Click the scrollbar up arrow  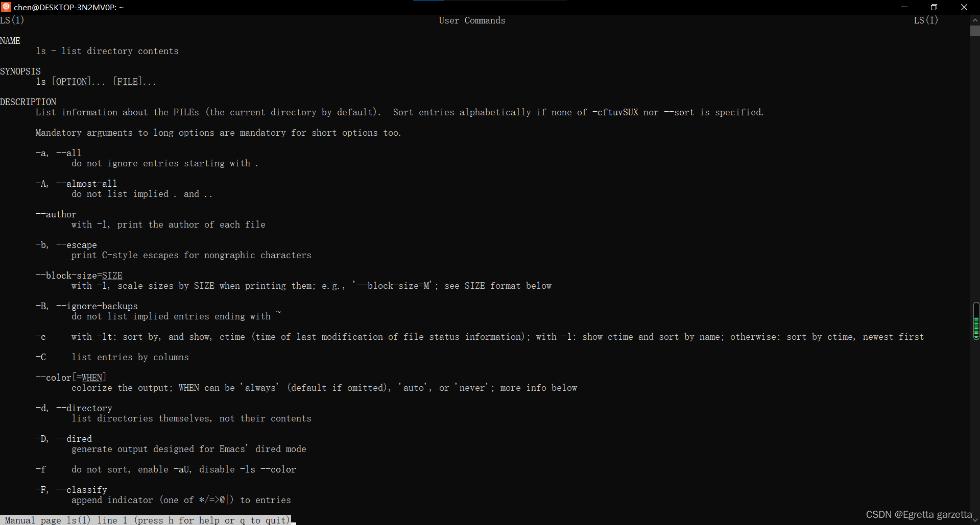click(x=975, y=20)
